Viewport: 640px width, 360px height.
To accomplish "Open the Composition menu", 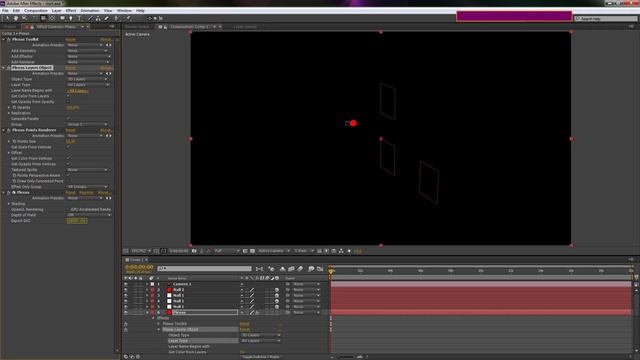I will coord(36,11).
